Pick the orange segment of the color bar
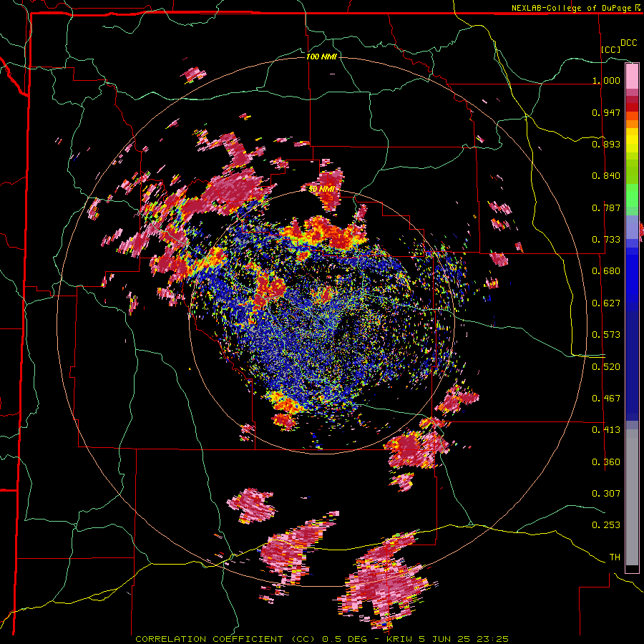The width and height of the screenshot is (644, 644). point(632,124)
